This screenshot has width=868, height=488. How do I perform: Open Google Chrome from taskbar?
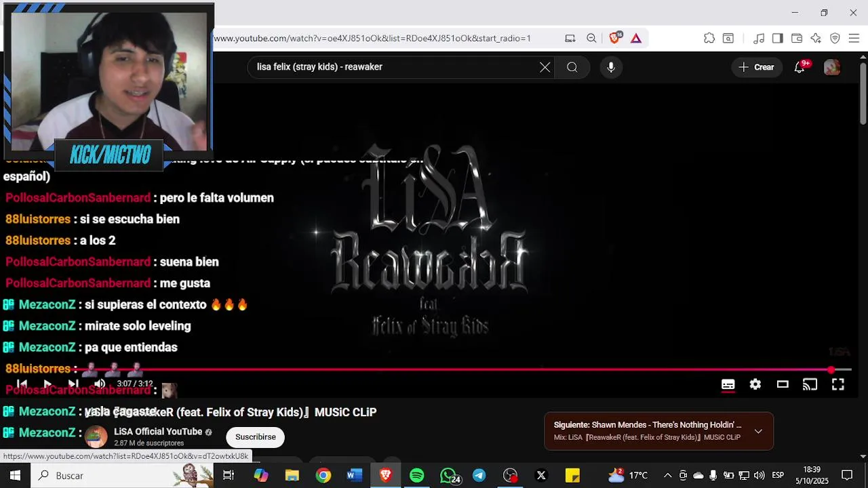(x=323, y=476)
